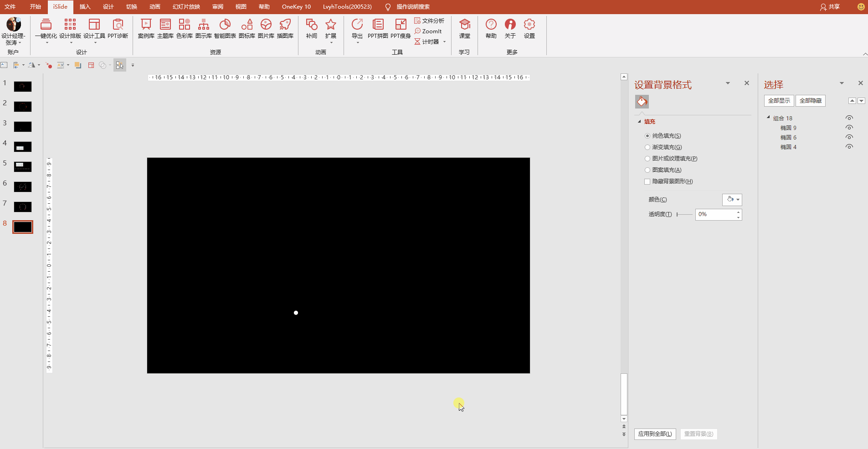Open the 图标库 icon library
Screen dimensions: 868x449
pos(247,28)
